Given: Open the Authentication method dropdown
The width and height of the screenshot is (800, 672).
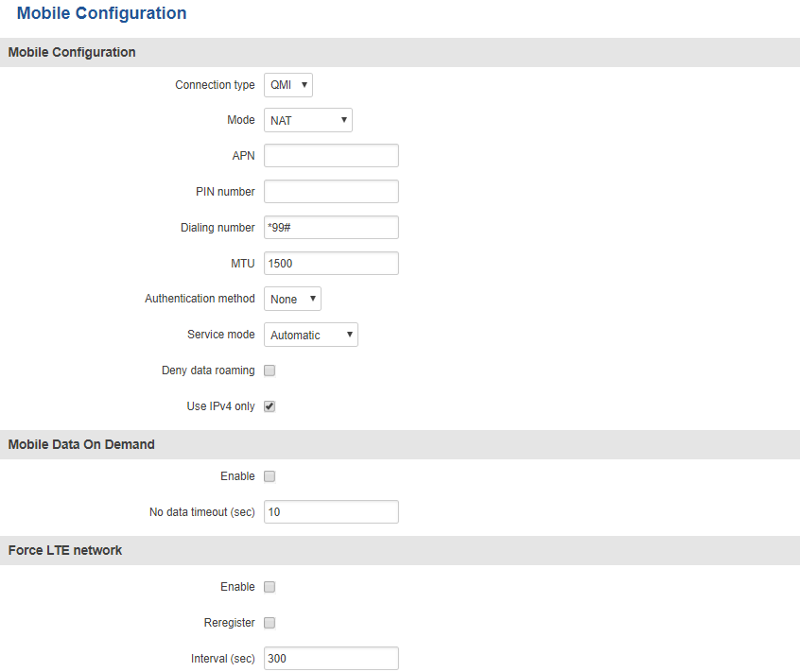Looking at the screenshot, I should pos(292,299).
